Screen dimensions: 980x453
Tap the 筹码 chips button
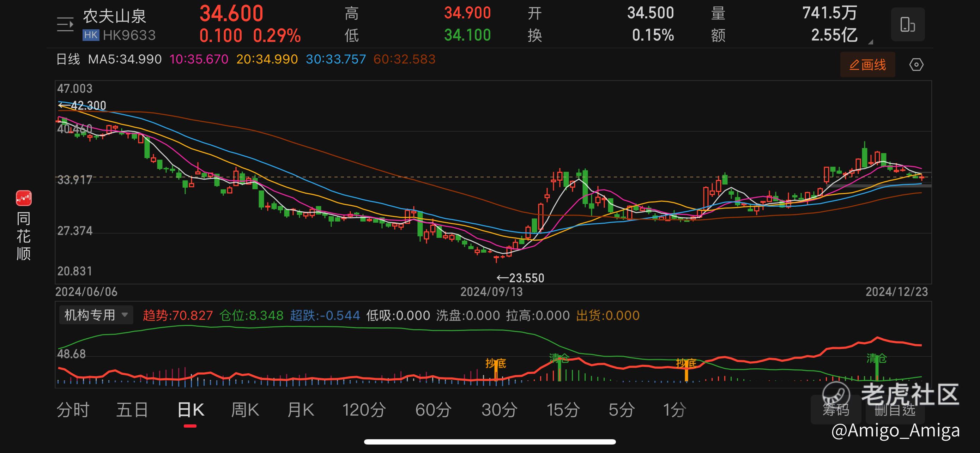[836, 410]
